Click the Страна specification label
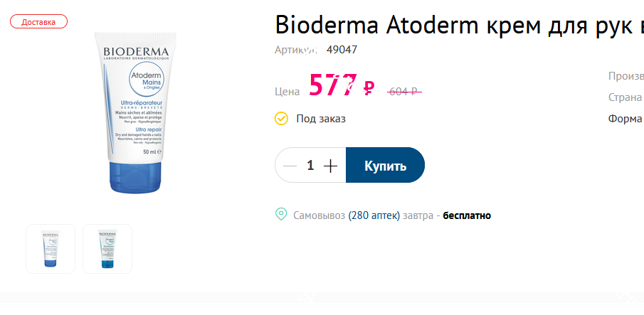Image resolution: width=644 pixels, height=315 pixels. click(x=626, y=97)
